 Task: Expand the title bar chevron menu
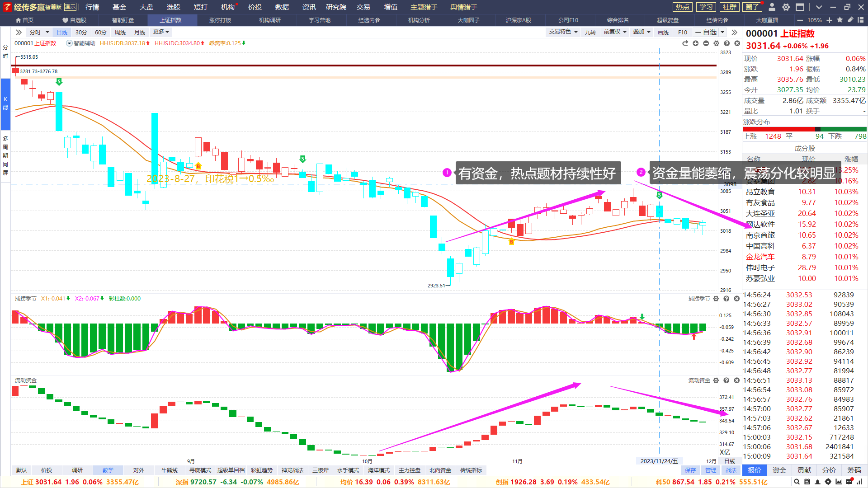coord(819,7)
